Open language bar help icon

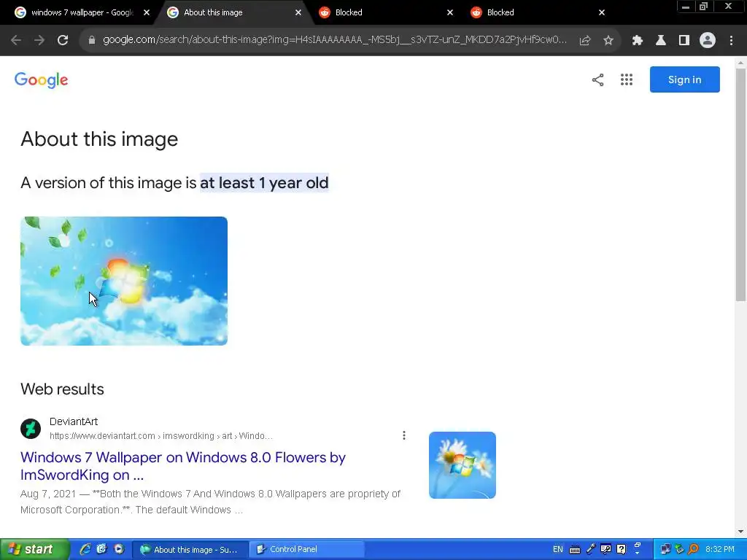point(622,549)
